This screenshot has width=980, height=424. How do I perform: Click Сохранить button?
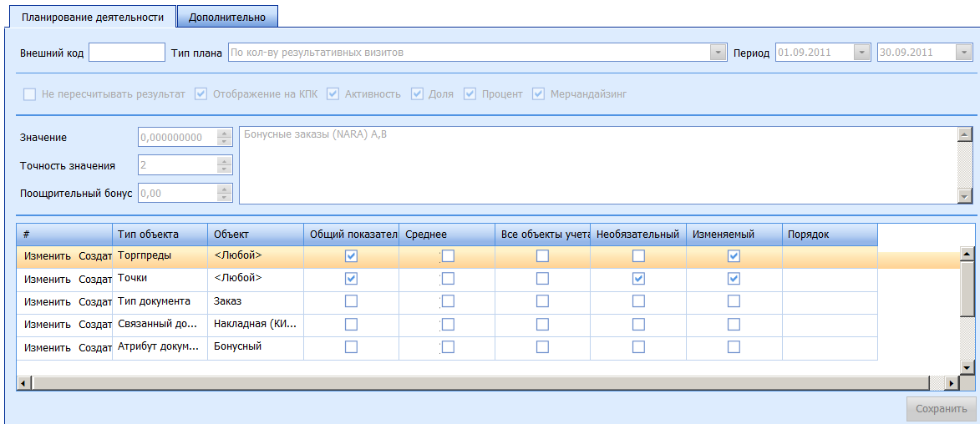coord(941,409)
